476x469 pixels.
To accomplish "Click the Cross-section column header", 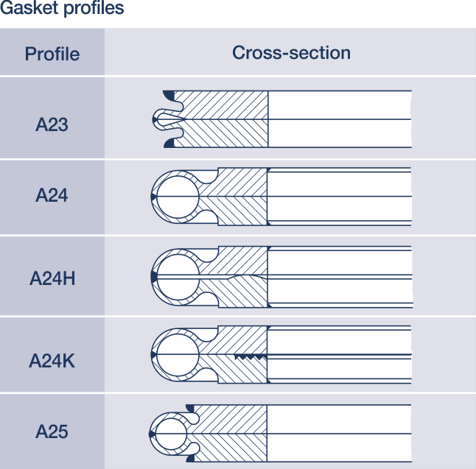I will click(292, 52).
